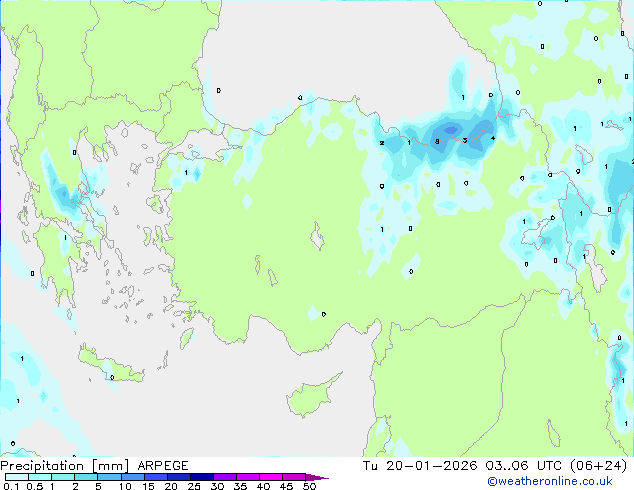Screen dimensions: 634x490
Task: Click the legend scale label '0.5'
Action: coord(34,486)
